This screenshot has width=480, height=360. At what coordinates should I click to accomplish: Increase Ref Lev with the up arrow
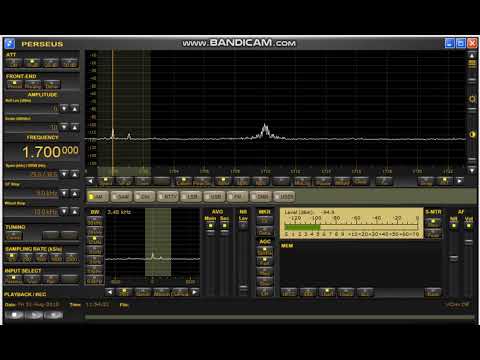[75, 108]
